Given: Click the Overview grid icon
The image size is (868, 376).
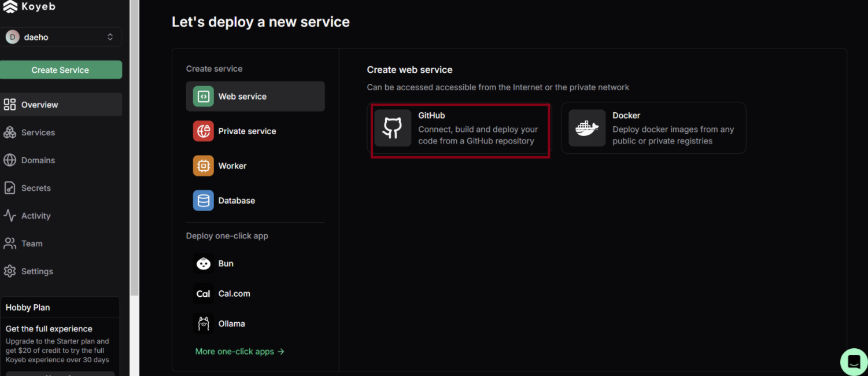Looking at the screenshot, I should click(10, 105).
